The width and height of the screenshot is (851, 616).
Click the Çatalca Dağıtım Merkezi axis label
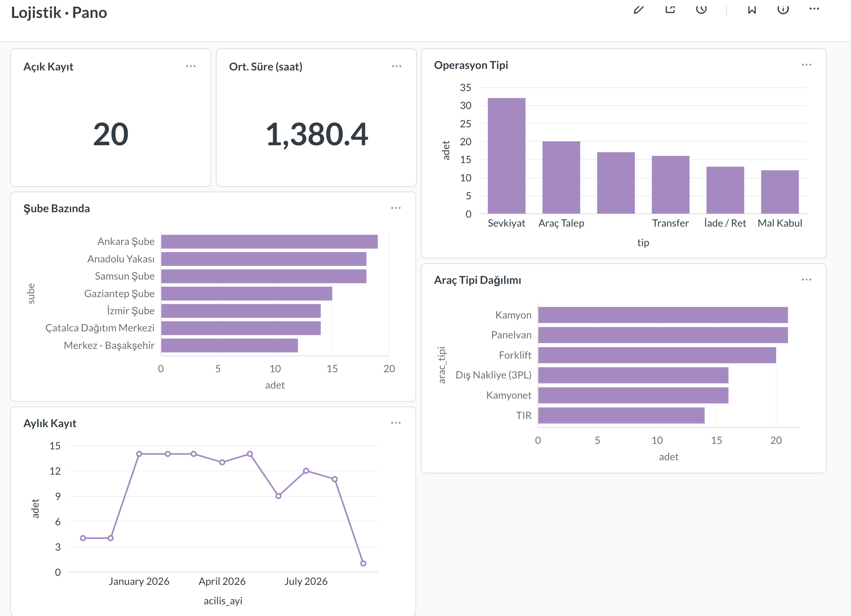[100, 328]
